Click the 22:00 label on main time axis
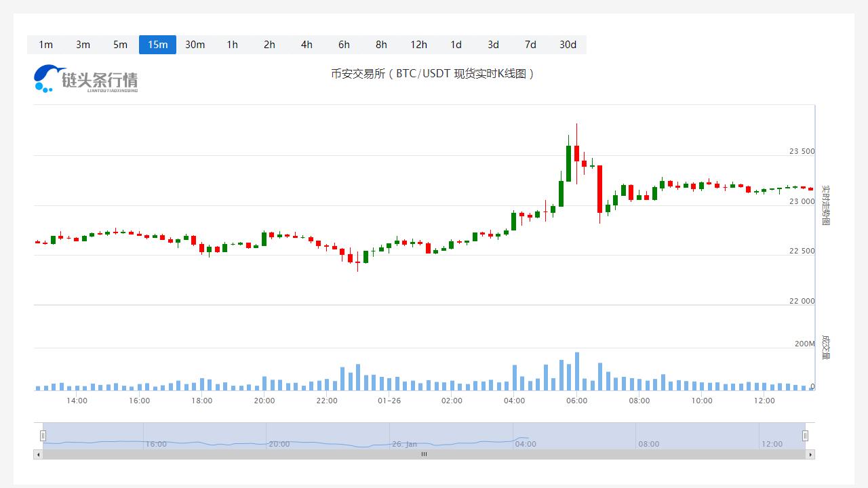Screen dimensions: 868x488 (327, 401)
